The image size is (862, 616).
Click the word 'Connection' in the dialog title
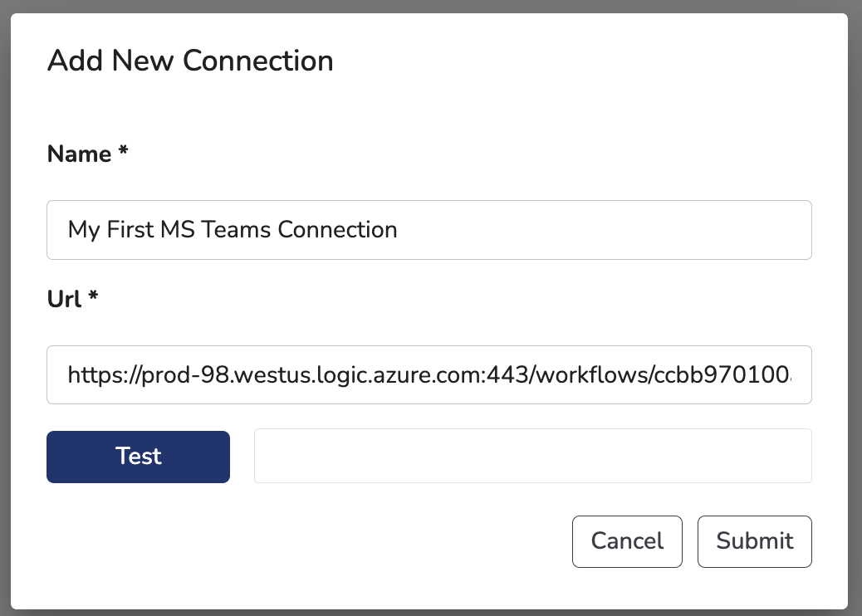pyautogui.click(x=257, y=61)
